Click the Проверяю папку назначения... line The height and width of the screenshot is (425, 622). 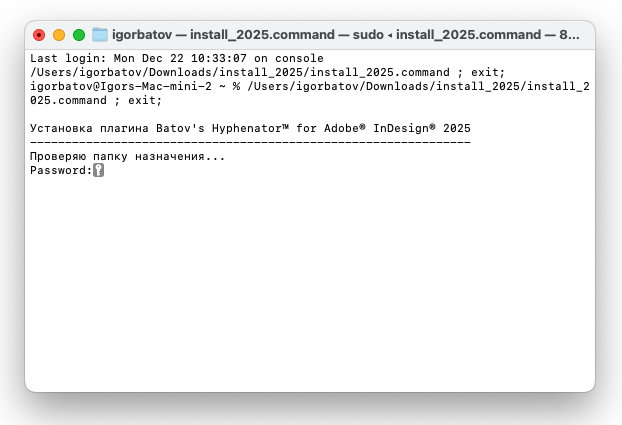click(128, 156)
